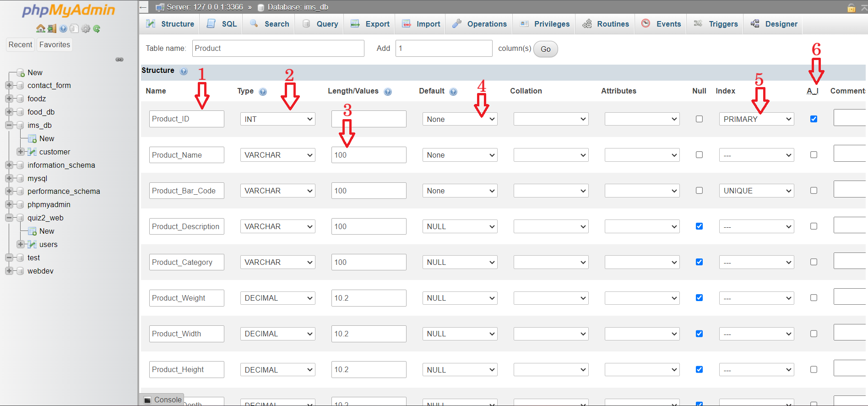Click the users table icon

pyautogui.click(x=32, y=244)
